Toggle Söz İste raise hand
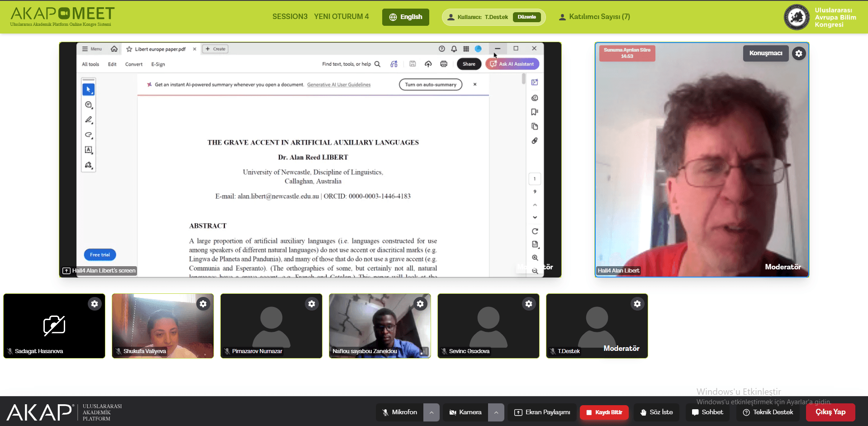The height and width of the screenshot is (426, 868). (x=656, y=412)
